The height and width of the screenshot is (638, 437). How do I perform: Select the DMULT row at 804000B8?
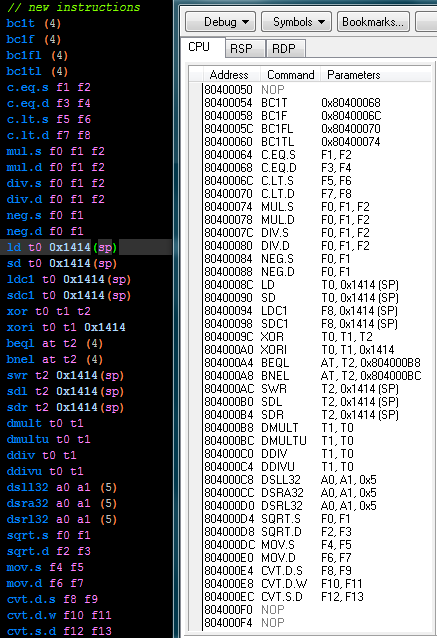pos(317,428)
